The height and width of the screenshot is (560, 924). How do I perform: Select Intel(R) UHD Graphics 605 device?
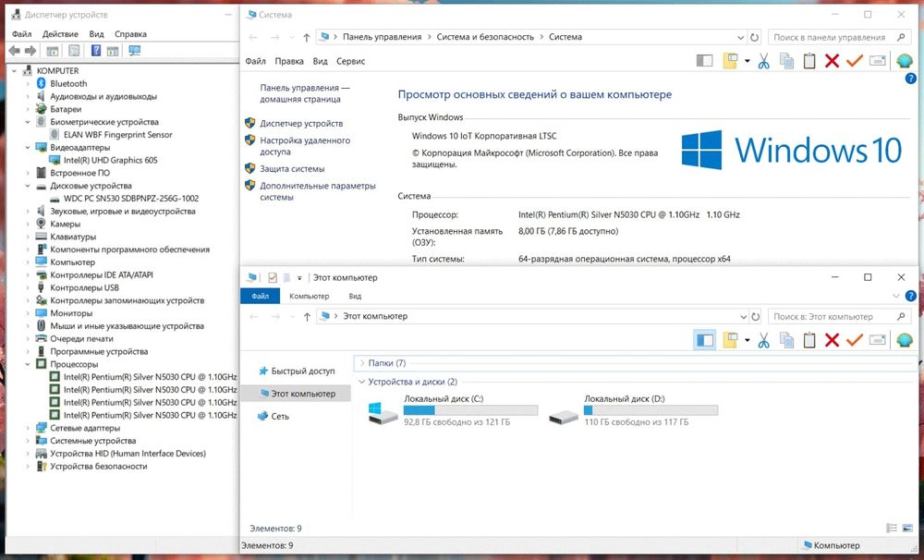point(110,161)
